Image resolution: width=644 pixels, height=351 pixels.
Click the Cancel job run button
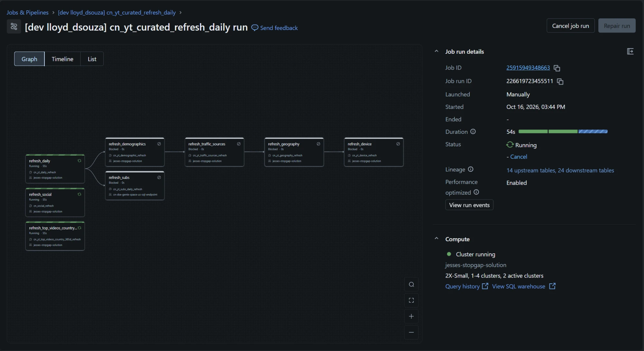pyautogui.click(x=571, y=26)
